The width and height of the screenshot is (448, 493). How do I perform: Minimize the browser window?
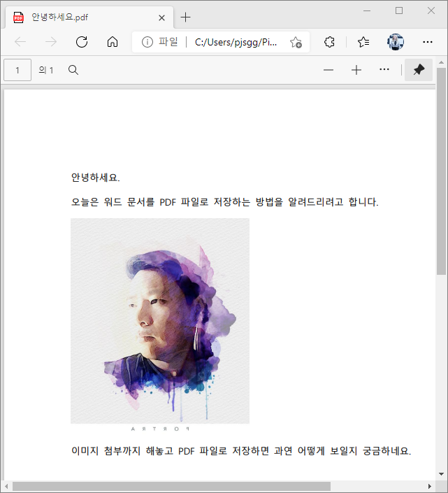click(x=367, y=10)
